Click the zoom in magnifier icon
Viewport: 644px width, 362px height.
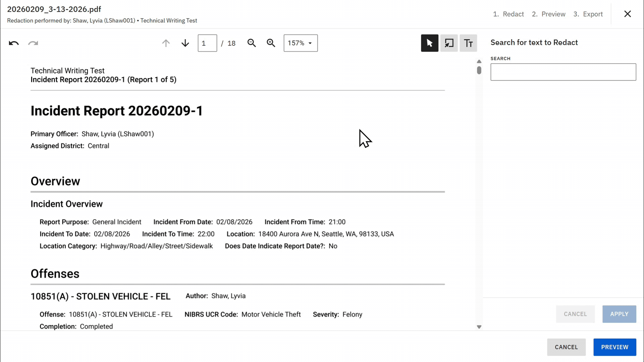271,43
